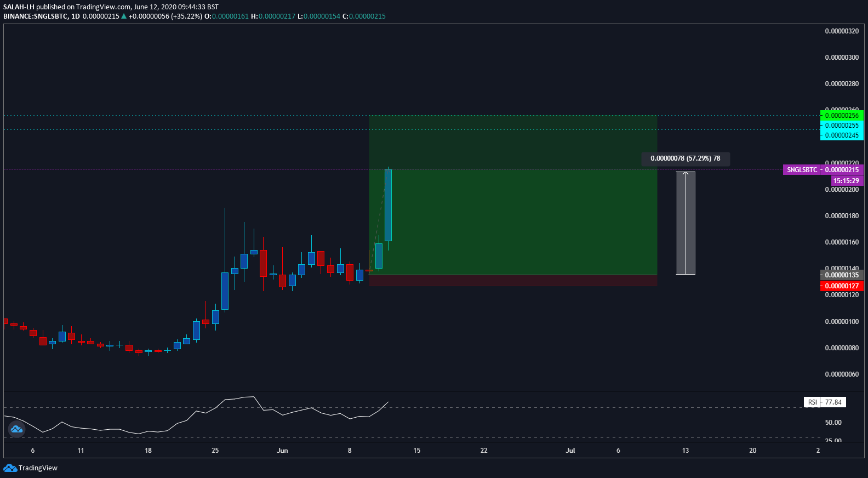Image resolution: width=868 pixels, height=478 pixels.
Task: Open the SALAH-LH author name
Action: click(x=19, y=7)
